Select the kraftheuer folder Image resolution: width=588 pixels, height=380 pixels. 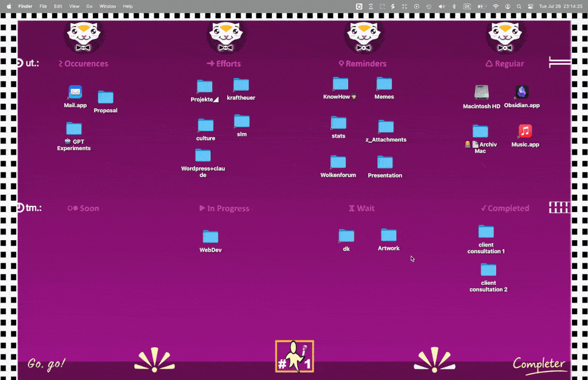241,84
